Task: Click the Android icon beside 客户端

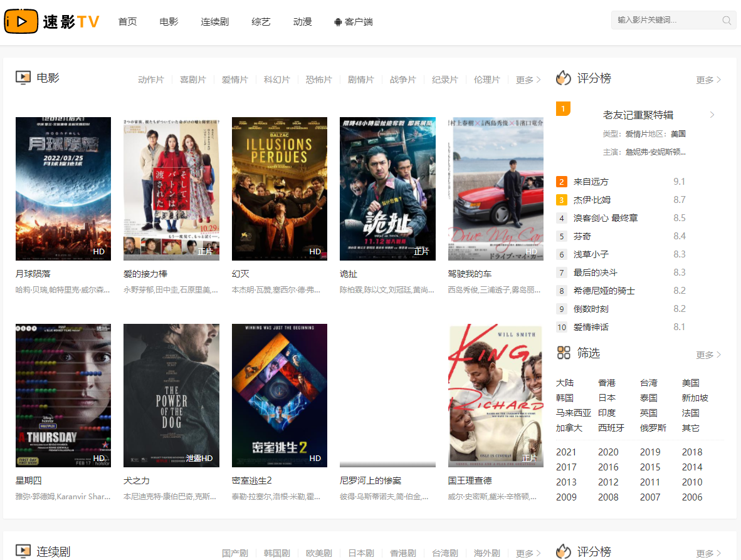Action: point(338,22)
